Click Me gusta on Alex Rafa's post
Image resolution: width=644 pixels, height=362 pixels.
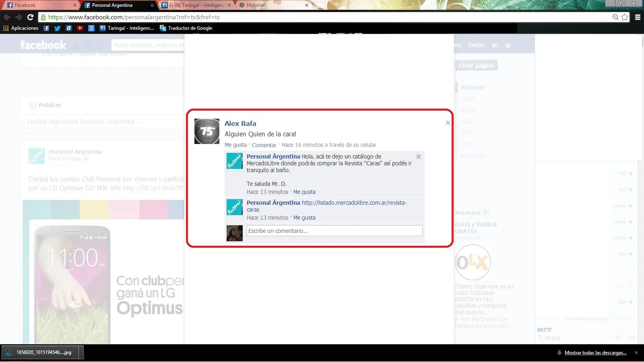235,145
